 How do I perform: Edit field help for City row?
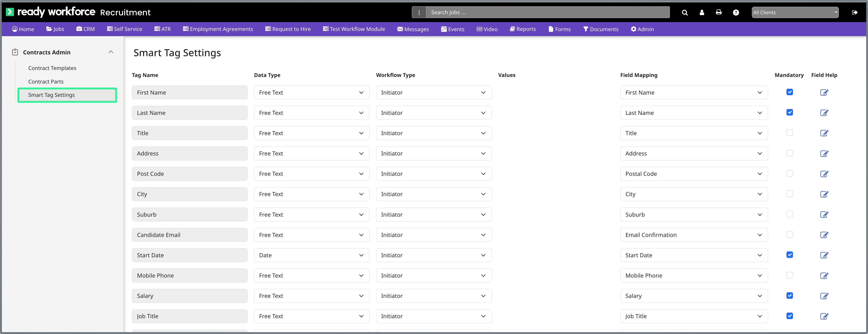(824, 194)
